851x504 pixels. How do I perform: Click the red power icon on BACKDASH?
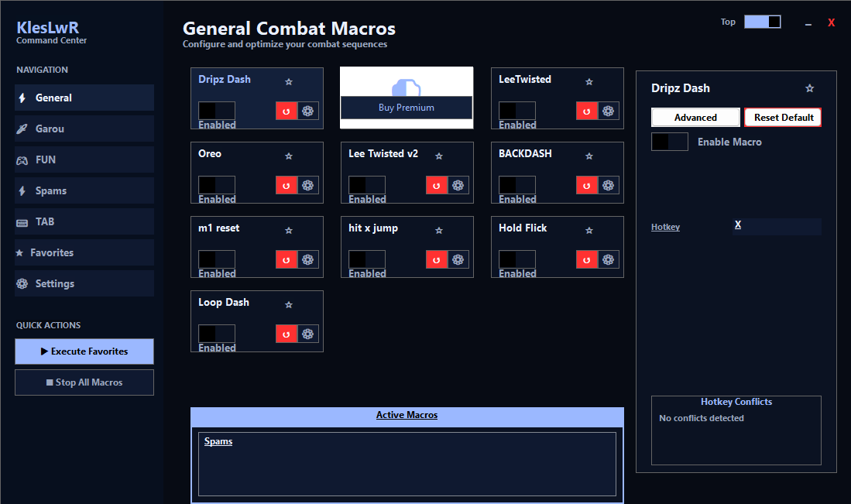(586, 184)
